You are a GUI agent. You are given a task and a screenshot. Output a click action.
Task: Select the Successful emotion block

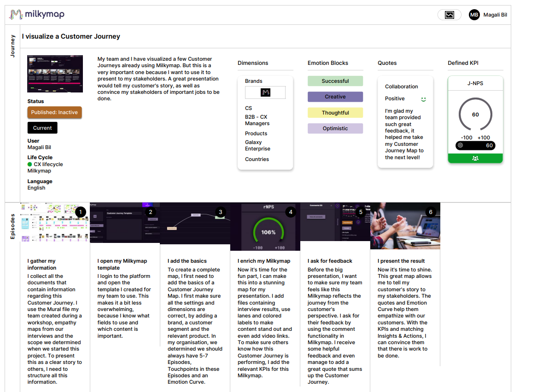(335, 81)
